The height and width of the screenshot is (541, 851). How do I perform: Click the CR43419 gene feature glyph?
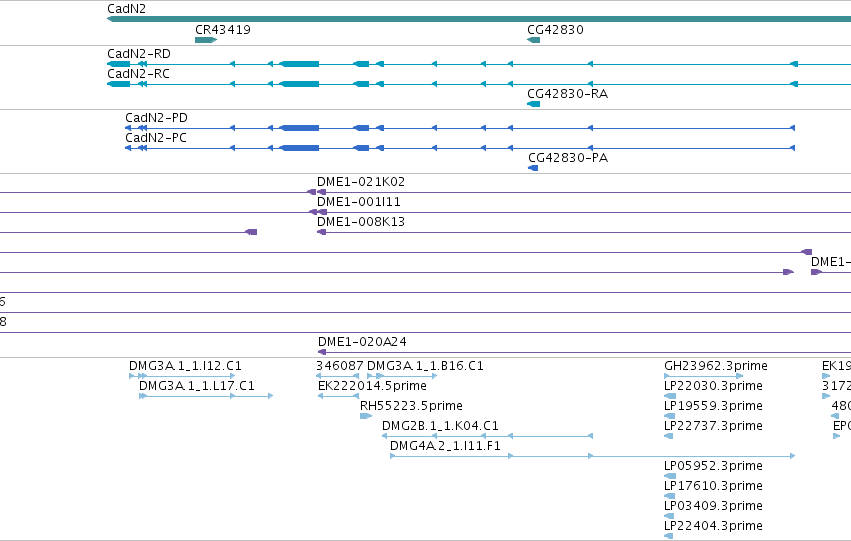[206, 40]
